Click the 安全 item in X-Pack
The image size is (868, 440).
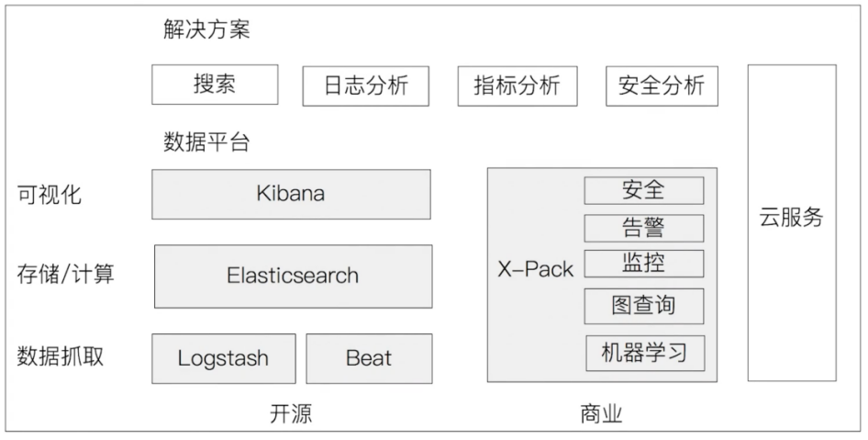click(x=644, y=191)
